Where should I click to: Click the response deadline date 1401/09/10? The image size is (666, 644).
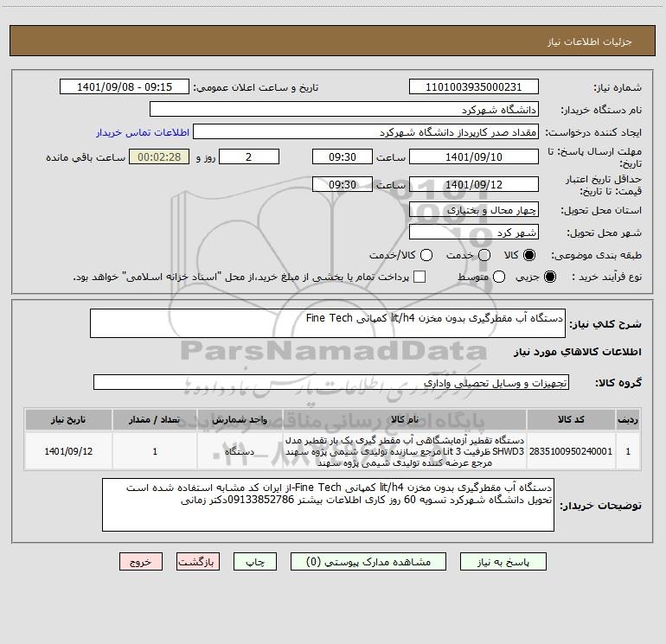[x=474, y=156]
